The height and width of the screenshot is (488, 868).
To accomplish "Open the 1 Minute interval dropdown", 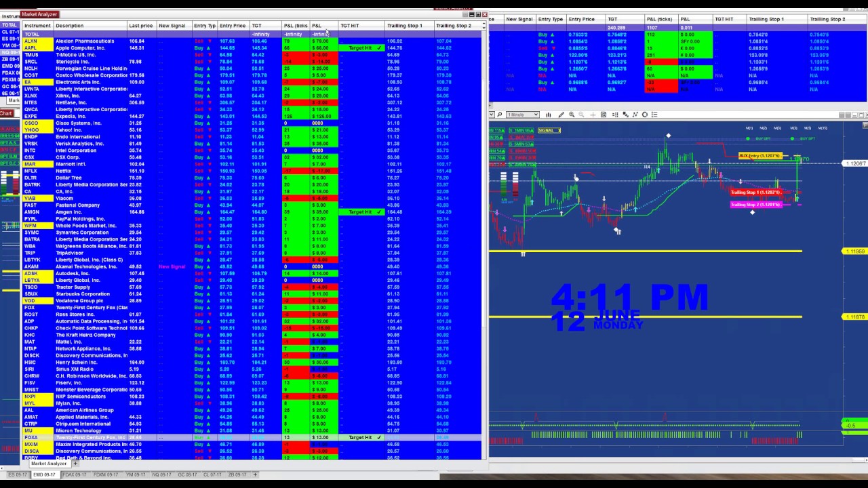I will (x=523, y=115).
